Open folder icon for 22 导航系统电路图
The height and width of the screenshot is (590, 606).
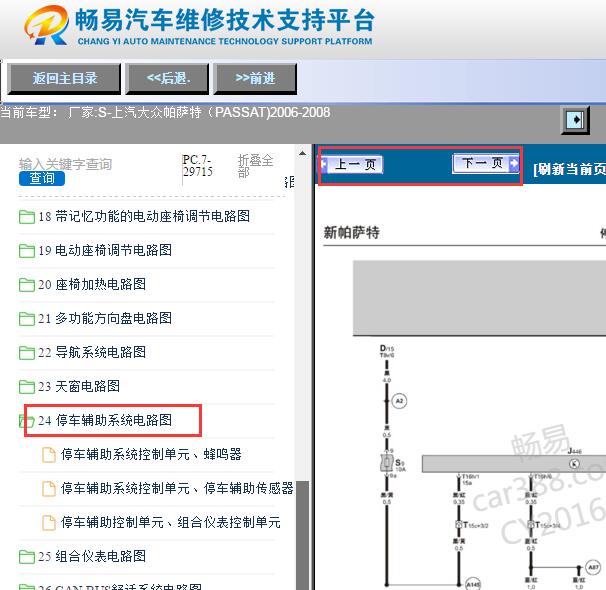(x=27, y=353)
